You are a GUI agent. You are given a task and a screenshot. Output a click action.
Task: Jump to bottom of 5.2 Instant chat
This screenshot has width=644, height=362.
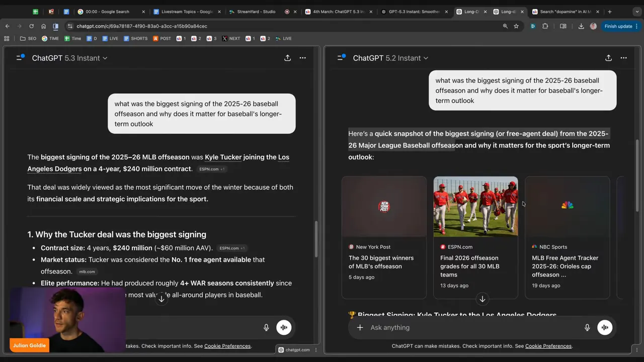pyautogui.click(x=482, y=299)
